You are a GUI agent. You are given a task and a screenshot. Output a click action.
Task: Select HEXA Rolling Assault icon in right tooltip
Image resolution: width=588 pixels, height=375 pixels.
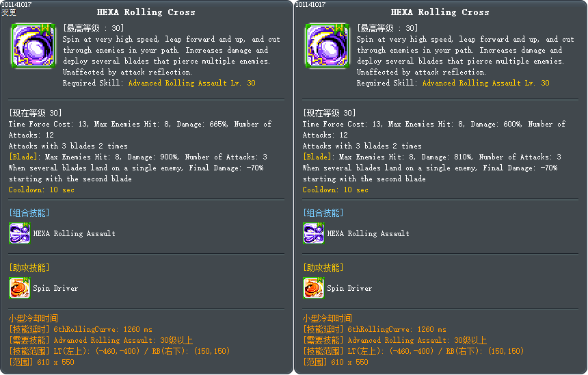point(313,233)
